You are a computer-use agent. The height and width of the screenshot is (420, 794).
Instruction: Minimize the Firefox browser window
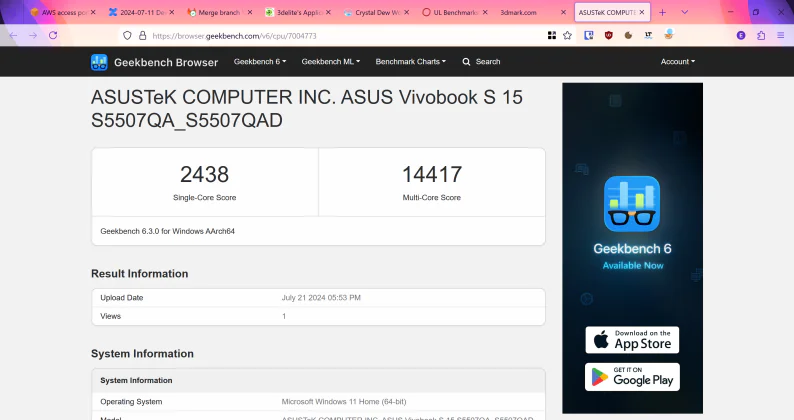click(x=731, y=12)
